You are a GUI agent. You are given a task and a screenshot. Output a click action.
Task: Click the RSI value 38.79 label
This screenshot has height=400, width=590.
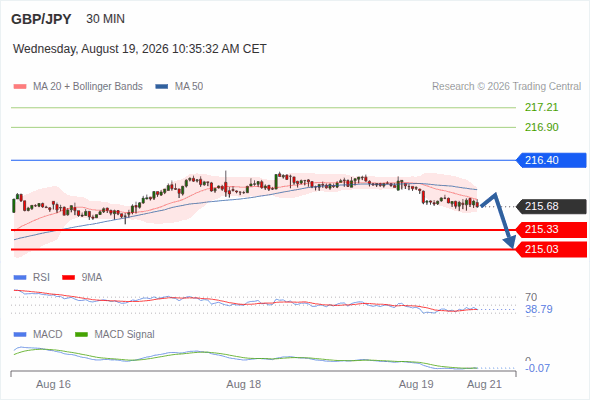539,309
